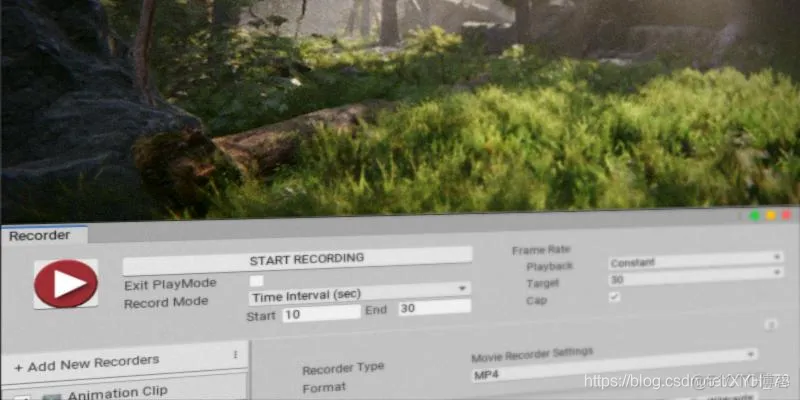This screenshot has width=800, height=400.
Task: Click the Record Mode label
Action: pyautogui.click(x=166, y=303)
